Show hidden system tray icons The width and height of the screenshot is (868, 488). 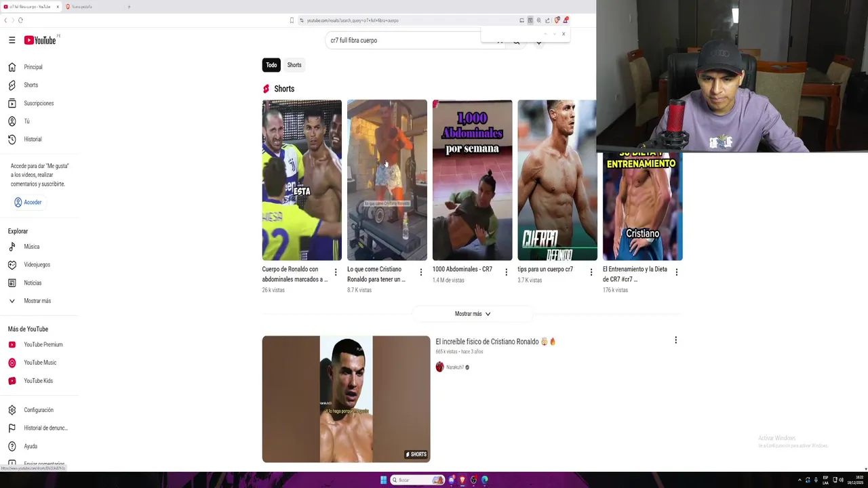coord(800,480)
